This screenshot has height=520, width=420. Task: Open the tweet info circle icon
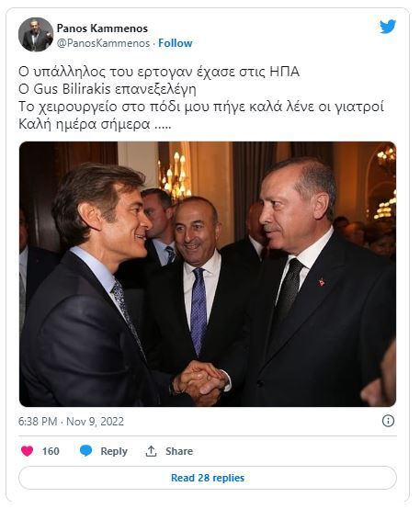coord(388,421)
